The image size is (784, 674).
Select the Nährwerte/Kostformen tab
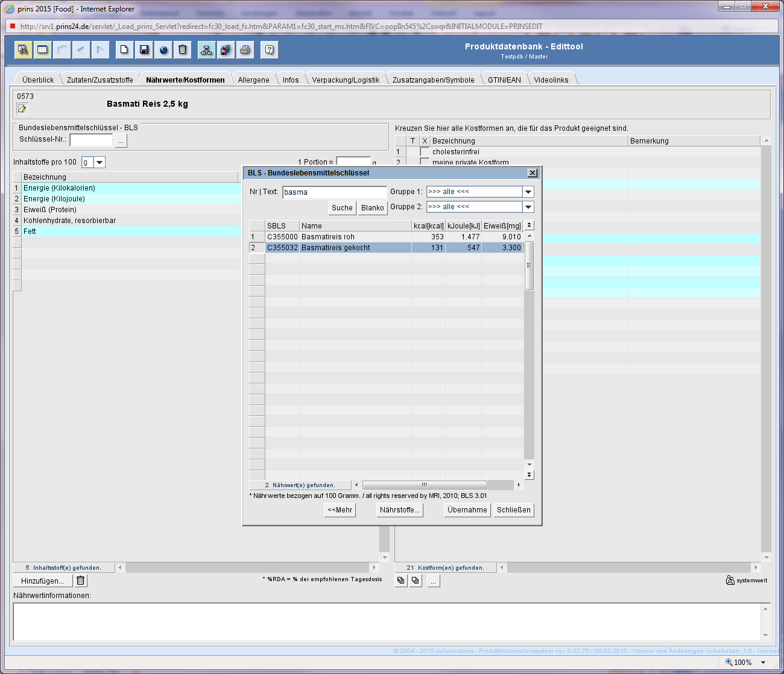point(185,80)
